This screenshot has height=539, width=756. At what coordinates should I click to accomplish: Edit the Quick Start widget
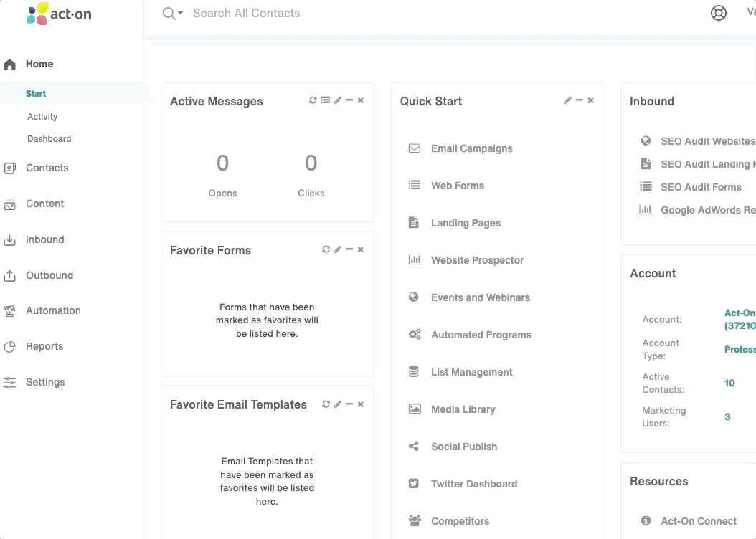click(x=567, y=100)
